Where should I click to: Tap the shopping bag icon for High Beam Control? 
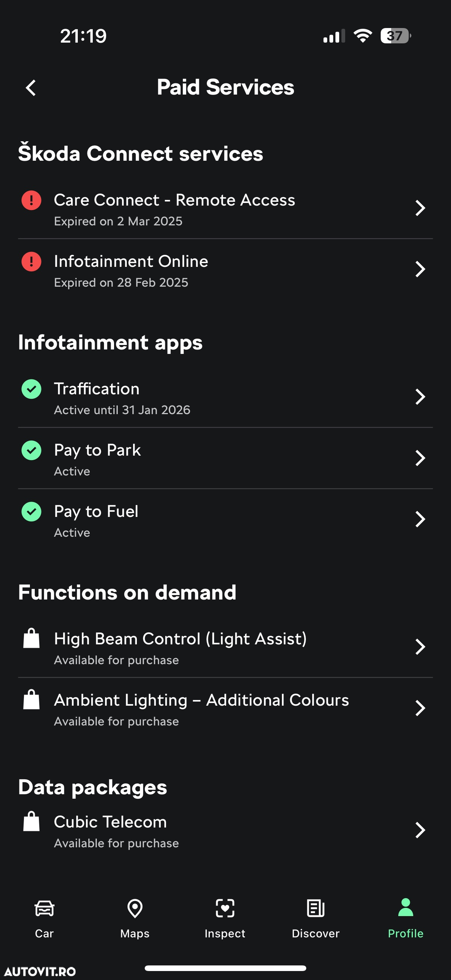(x=31, y=638)
